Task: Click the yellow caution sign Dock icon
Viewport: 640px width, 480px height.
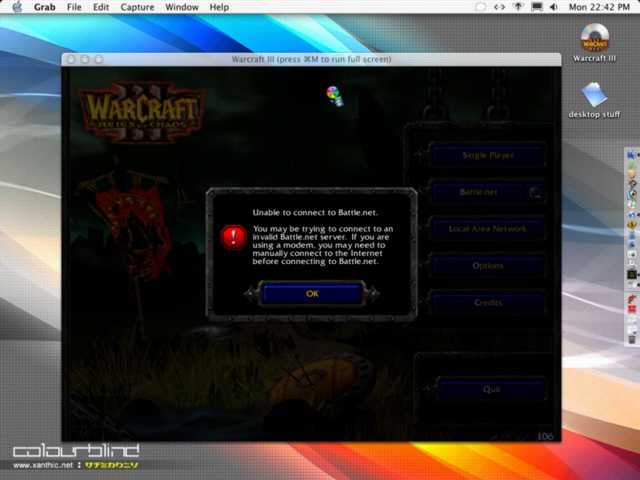Action: pyautogui.click(x=632, y=224)
